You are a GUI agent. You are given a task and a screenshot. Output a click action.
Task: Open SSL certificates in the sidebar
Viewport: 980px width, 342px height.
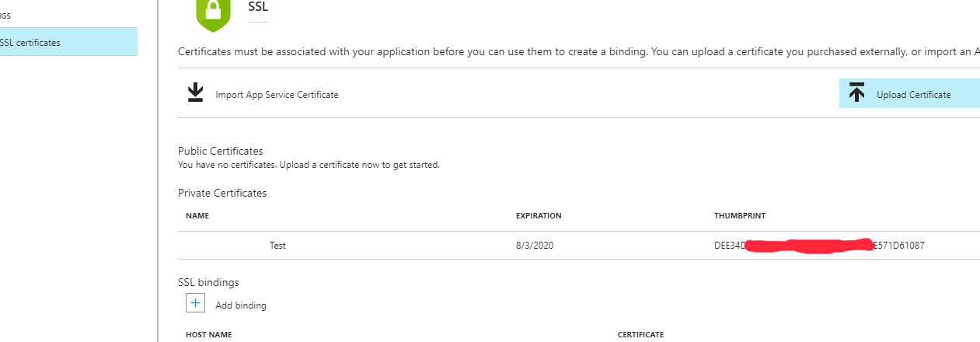(x=31, y=43)
